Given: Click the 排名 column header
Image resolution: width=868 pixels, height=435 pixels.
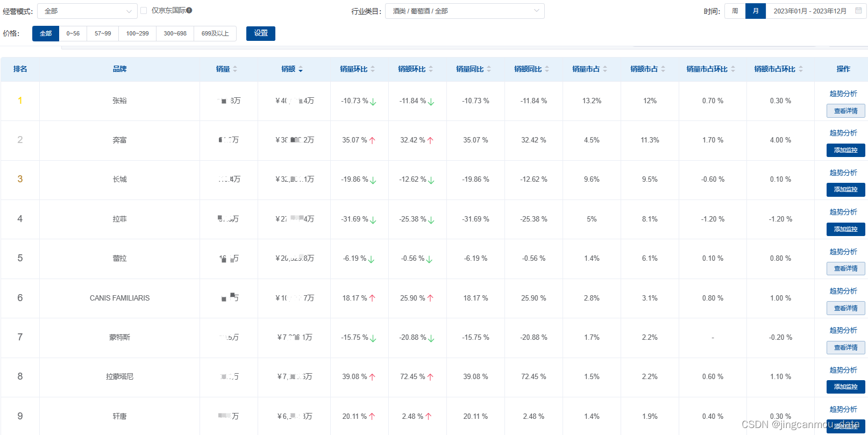Looking at the screenshot, I should tap(20, 69).
